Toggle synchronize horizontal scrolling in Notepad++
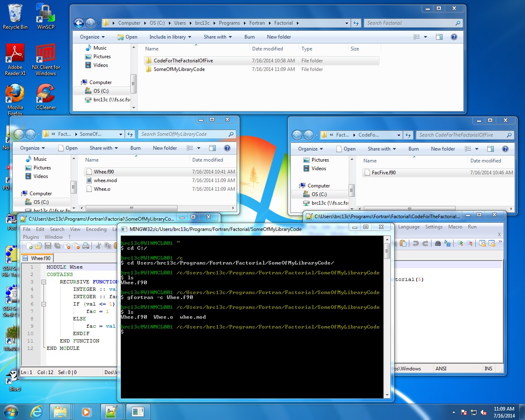 tap(491, 243)
